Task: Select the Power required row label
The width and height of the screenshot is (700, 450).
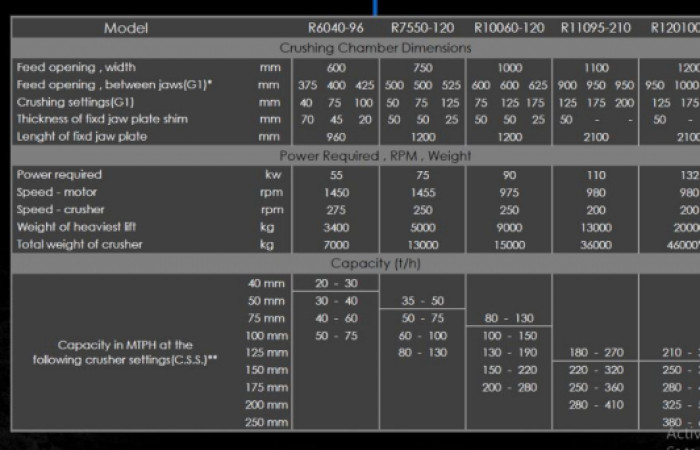Action: pyautogui.click(x=59, y=175)
